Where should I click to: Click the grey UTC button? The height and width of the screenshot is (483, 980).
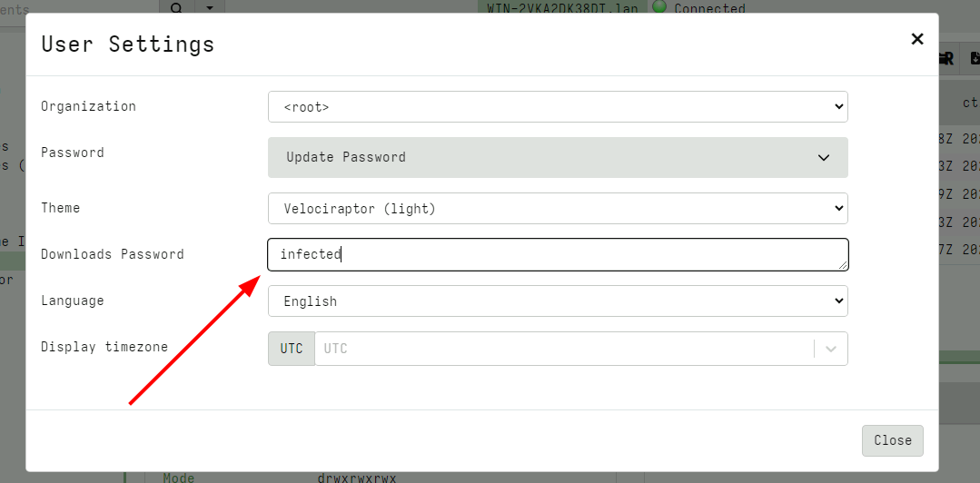[292, 349]
